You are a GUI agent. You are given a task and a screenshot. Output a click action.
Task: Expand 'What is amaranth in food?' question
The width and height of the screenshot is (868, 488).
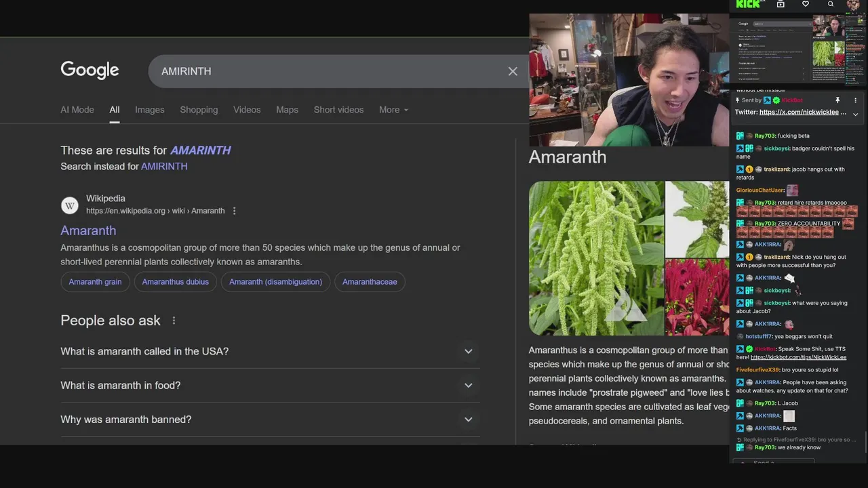270,386
